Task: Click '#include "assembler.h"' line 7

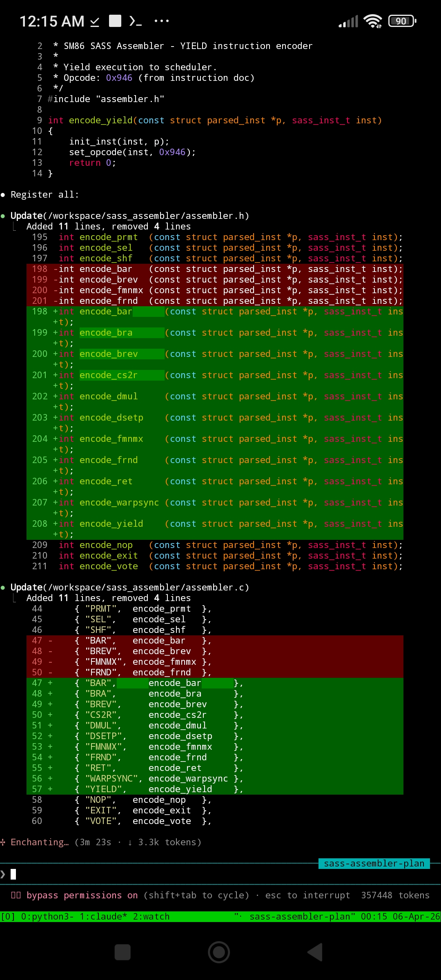Action: pos(106,99)
